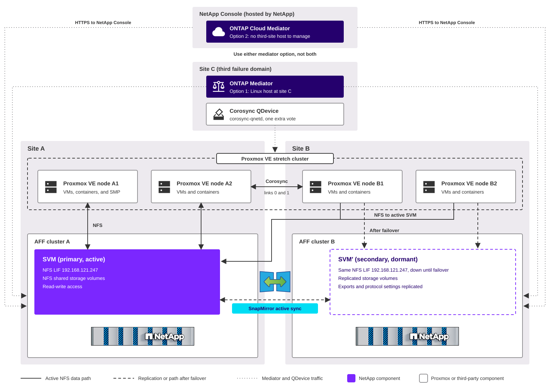Select the ONTAP Mediator title text
This screenshot has height=392, width=550.
[x=251, y=84]
